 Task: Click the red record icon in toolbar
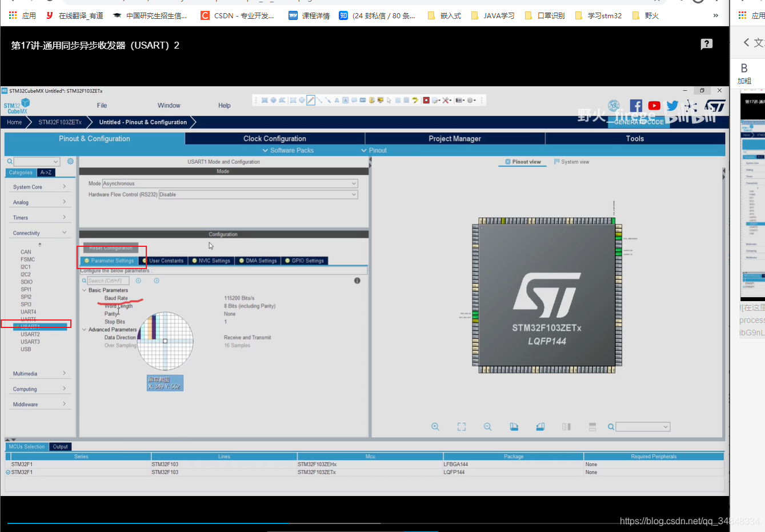(426, 100)
